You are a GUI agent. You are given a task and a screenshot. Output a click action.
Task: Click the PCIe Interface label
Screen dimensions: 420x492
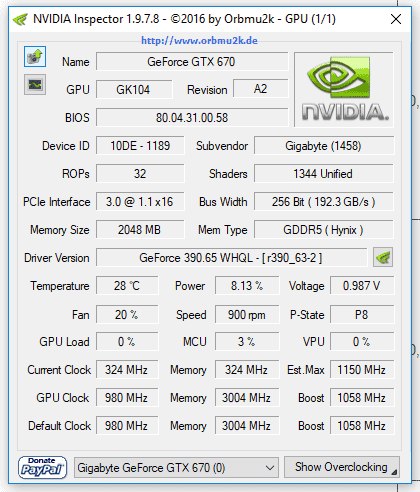(57, 202)
